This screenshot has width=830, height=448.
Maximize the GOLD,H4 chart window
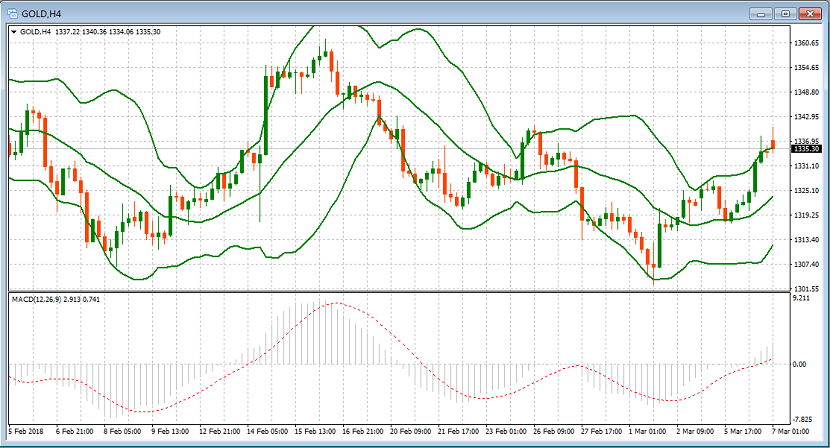(786, 14)
